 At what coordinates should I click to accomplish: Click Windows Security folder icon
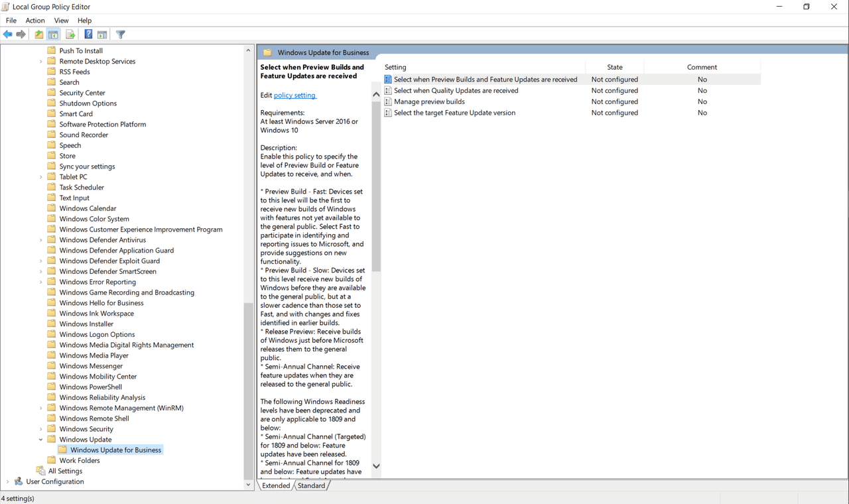pyautogui.click(x=52, y=428)
